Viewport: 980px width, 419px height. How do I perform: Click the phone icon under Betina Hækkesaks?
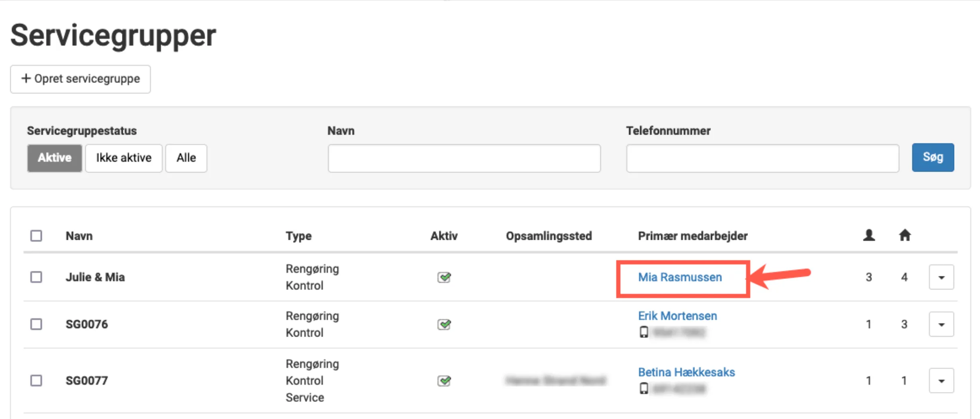pos(643,388)
